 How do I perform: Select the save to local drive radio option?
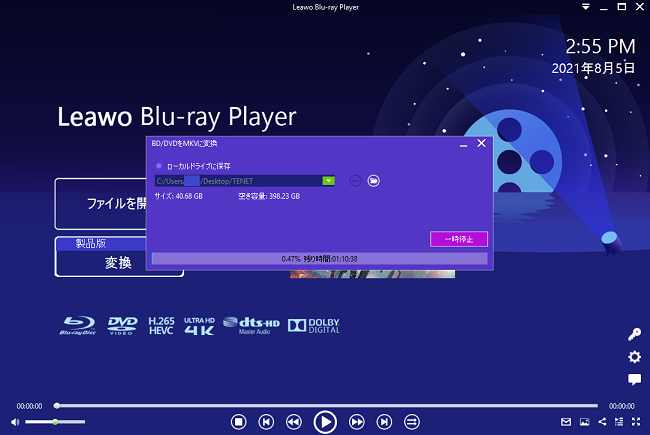(x=159, y=166)
